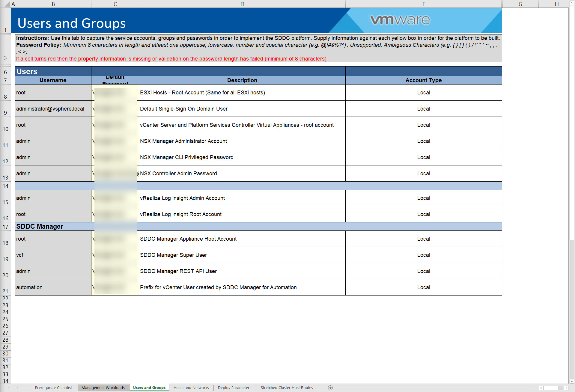The height and width of the screenshot is (392, 575).
Task: Click the SDDC Manager section header row
Action: pos(258,227)
